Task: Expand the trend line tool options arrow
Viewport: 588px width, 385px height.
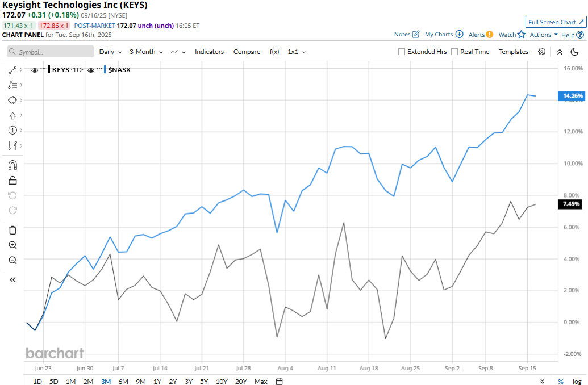Action: pos(21,70)
